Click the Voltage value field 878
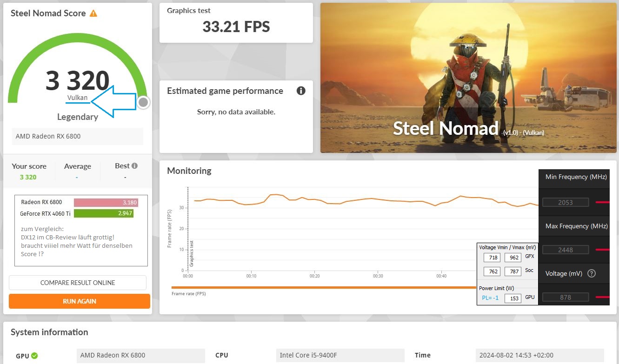This screenshot has width=619, height=364. (x=566, y=297)
